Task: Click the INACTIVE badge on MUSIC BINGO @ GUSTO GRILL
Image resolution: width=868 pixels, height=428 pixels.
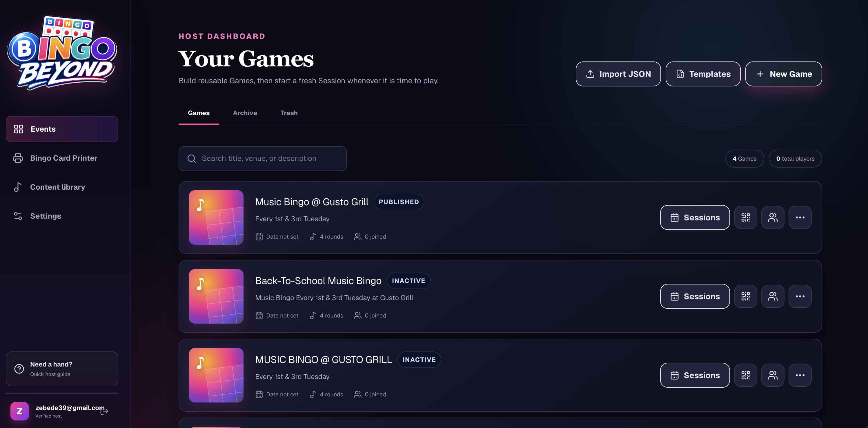Action: 419,360
